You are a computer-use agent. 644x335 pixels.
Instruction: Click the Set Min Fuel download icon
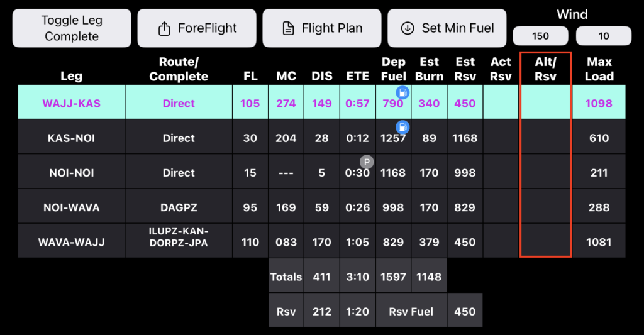coord(408,28)
